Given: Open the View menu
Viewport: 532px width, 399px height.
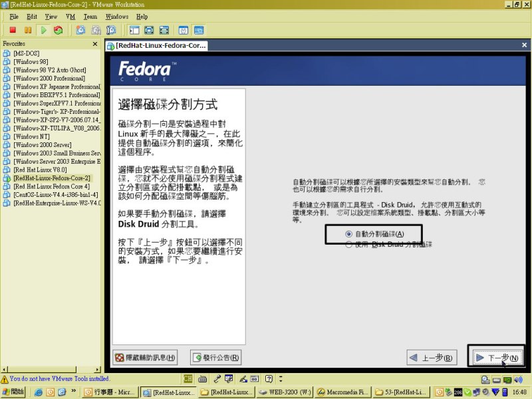Looking at the screenshot, I should (51, 17).
